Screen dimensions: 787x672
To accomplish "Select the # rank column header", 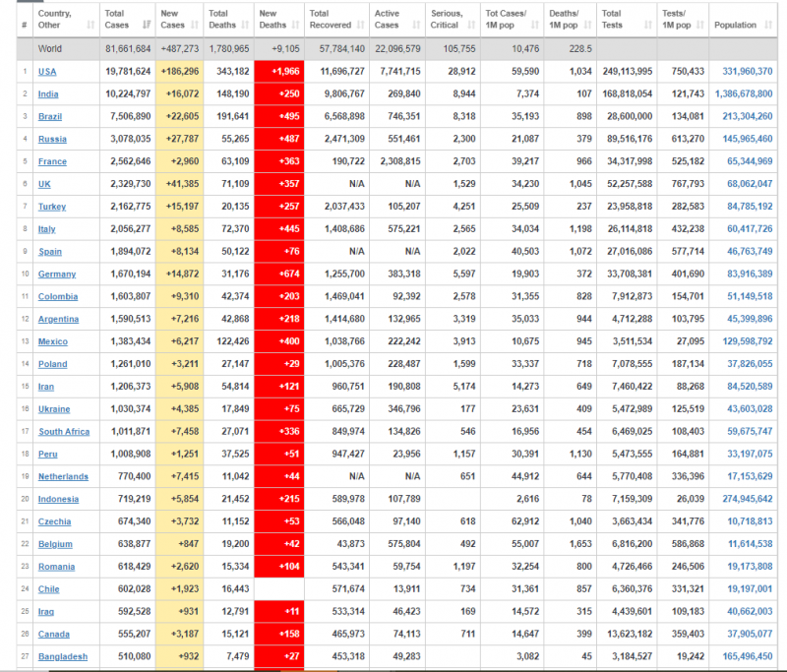I will pos(24,25).
